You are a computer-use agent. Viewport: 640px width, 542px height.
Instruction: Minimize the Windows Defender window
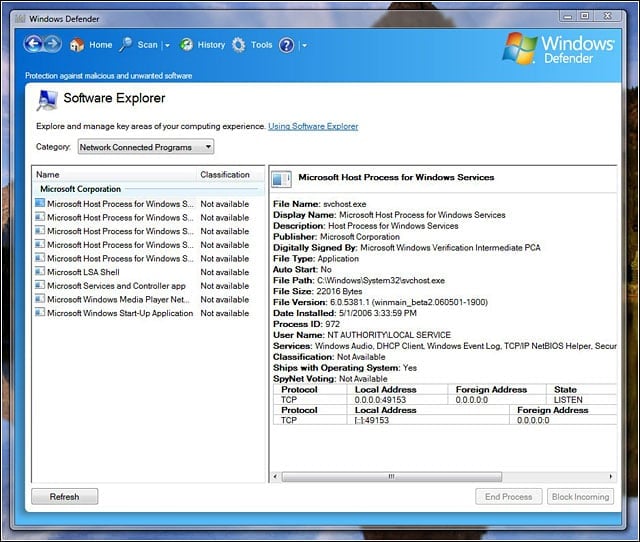click(x=567, y=16)
